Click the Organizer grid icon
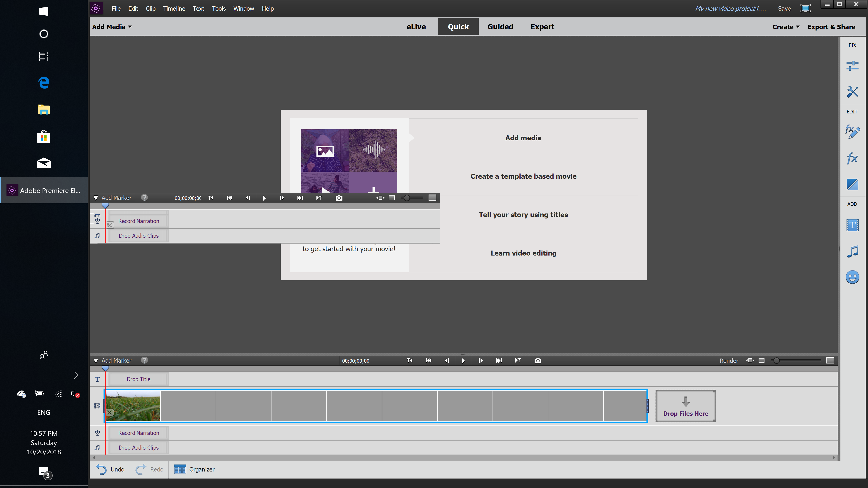 coord(180,469)
